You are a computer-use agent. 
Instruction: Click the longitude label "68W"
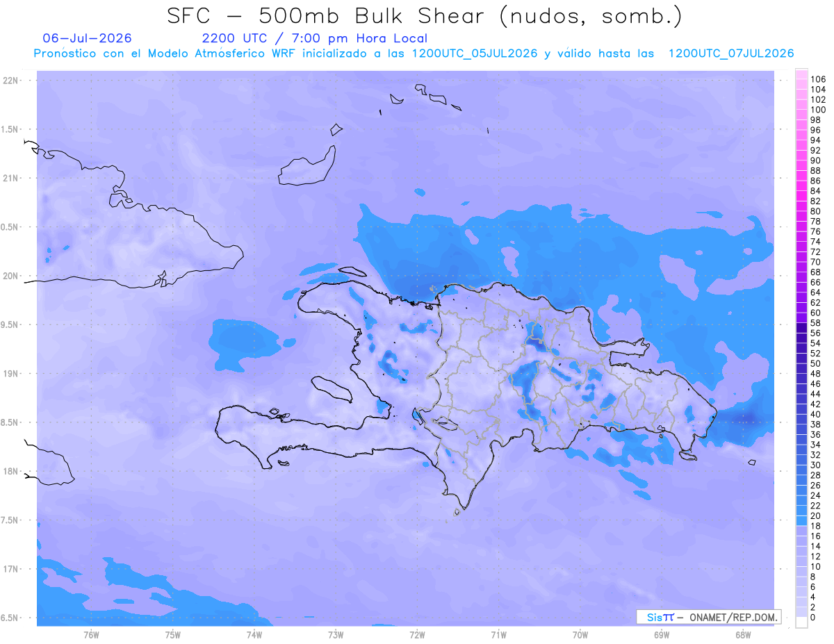tap(743, 635)
